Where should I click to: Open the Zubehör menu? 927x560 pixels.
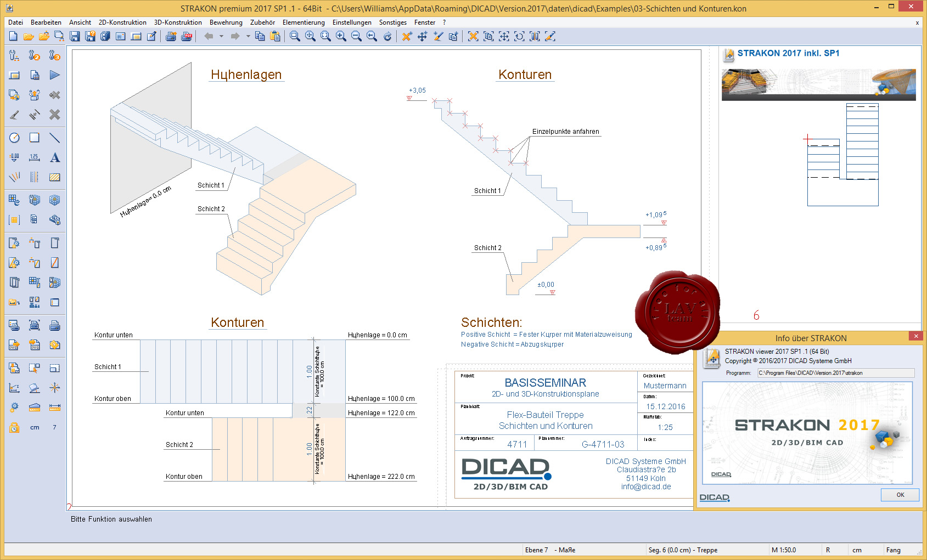click(262, 22)
